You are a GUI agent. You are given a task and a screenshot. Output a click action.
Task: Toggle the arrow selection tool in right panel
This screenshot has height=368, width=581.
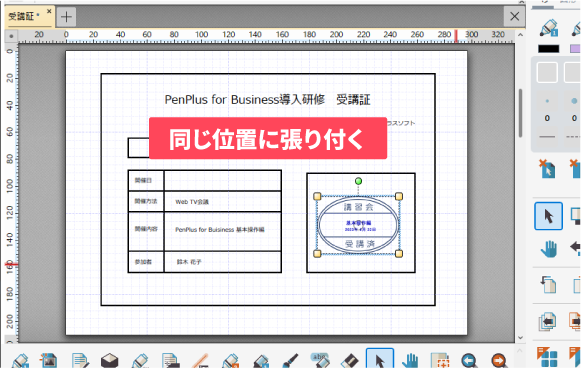click(x=548, y=216)
